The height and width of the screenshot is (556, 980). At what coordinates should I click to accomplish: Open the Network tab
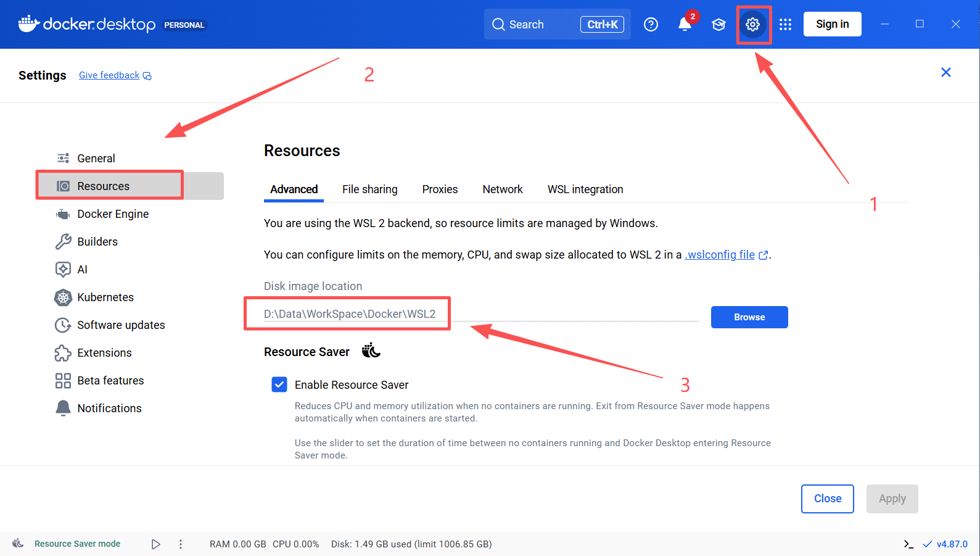coord(503,189)
